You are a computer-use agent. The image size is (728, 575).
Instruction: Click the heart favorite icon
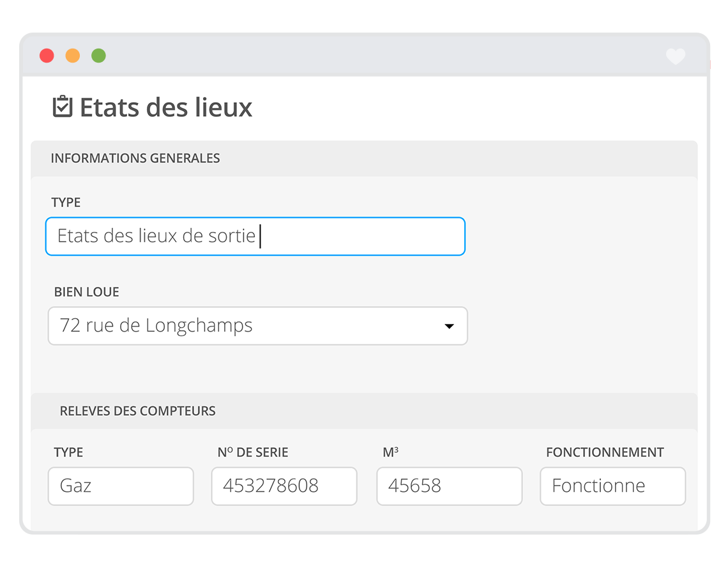pos(675,57)
